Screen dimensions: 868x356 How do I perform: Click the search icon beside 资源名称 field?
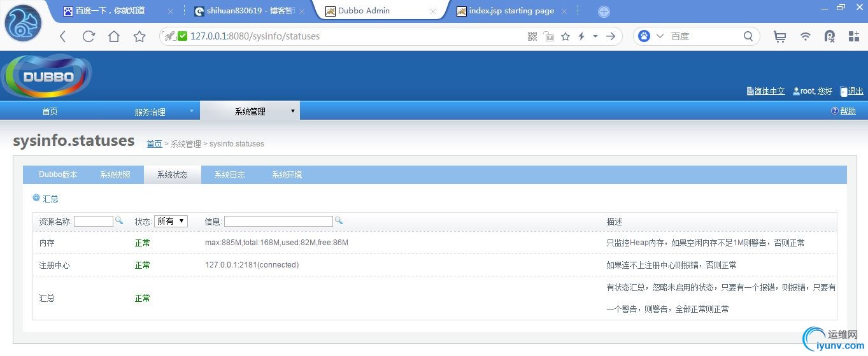click(x=118, y=220)
